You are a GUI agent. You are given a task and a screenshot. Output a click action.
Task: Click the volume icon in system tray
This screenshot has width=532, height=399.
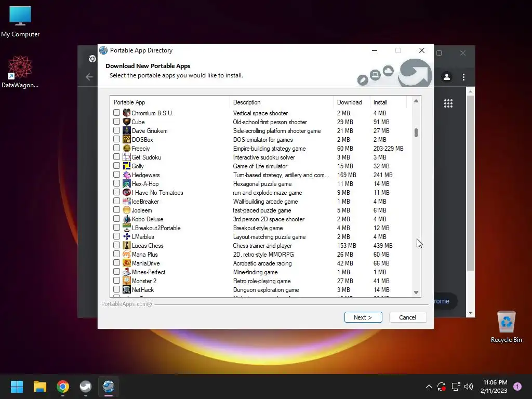468,387
